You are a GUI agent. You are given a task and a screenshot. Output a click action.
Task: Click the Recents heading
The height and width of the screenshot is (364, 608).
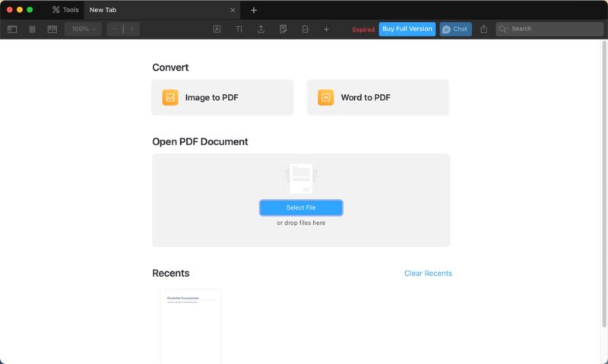coord(170,274)
